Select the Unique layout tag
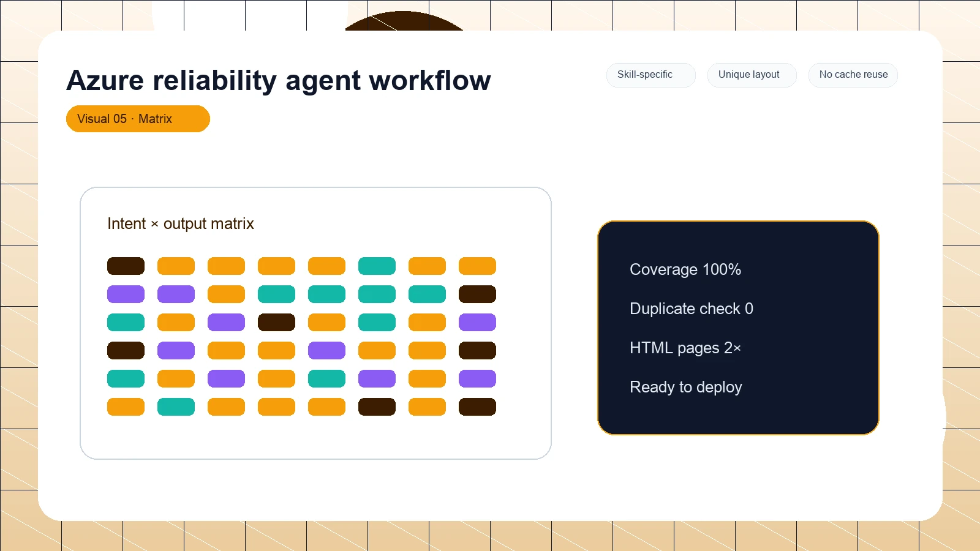 [x=752, y=75]
